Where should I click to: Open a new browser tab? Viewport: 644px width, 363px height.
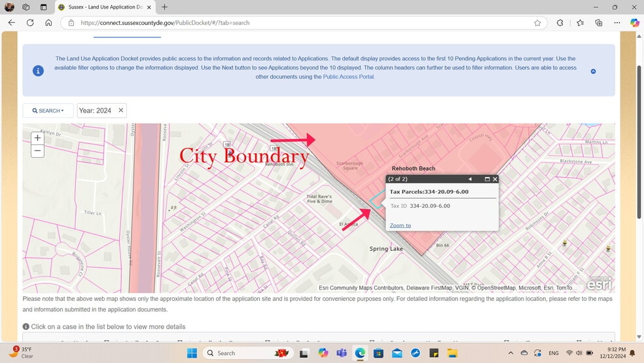(164, 7)
